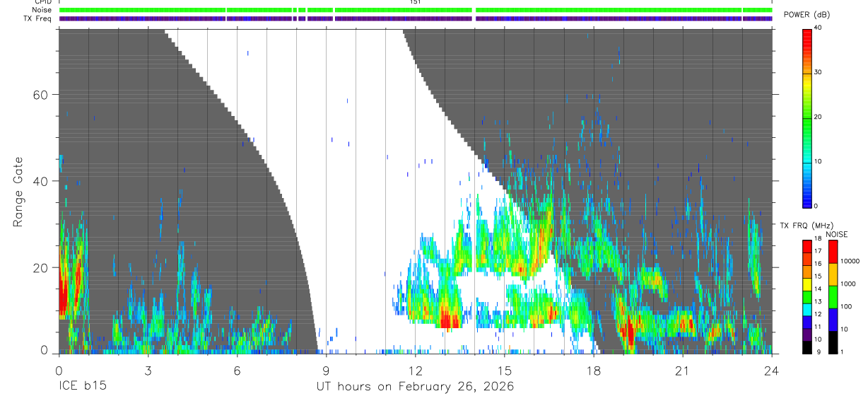The height and width of the screenshot is (401, 868).
Task: Click the red echo patch just after 0 UT
Action: coord(62,291)
